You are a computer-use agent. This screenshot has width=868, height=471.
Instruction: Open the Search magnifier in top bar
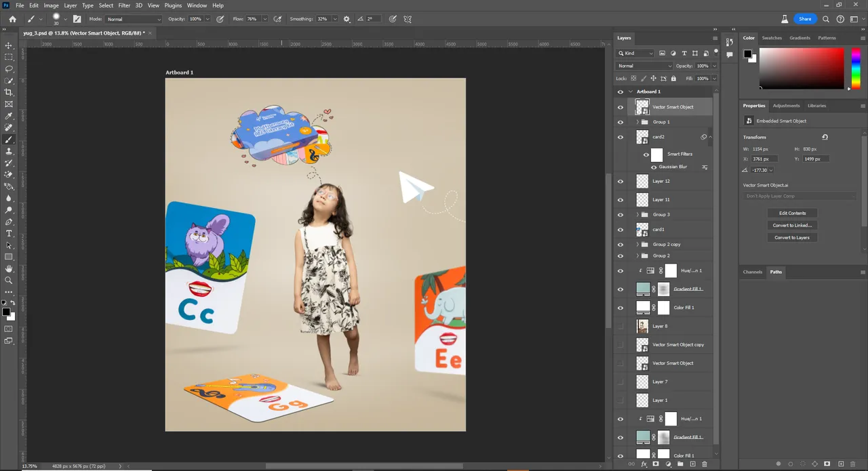826,19
